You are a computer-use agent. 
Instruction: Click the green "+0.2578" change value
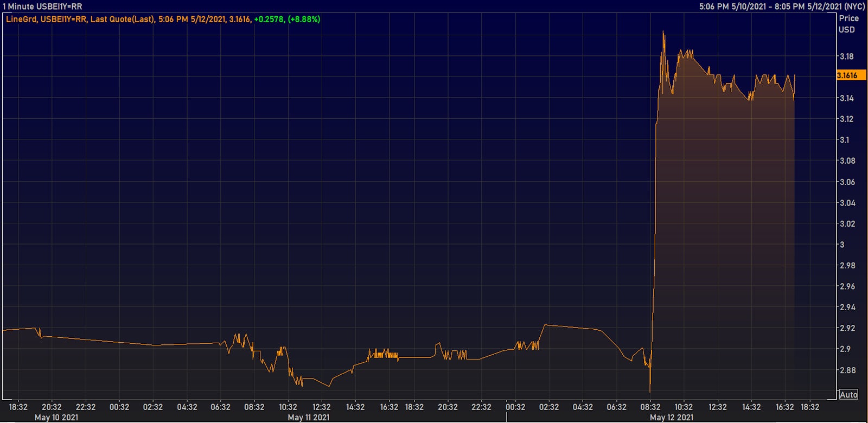click(269, 19)
